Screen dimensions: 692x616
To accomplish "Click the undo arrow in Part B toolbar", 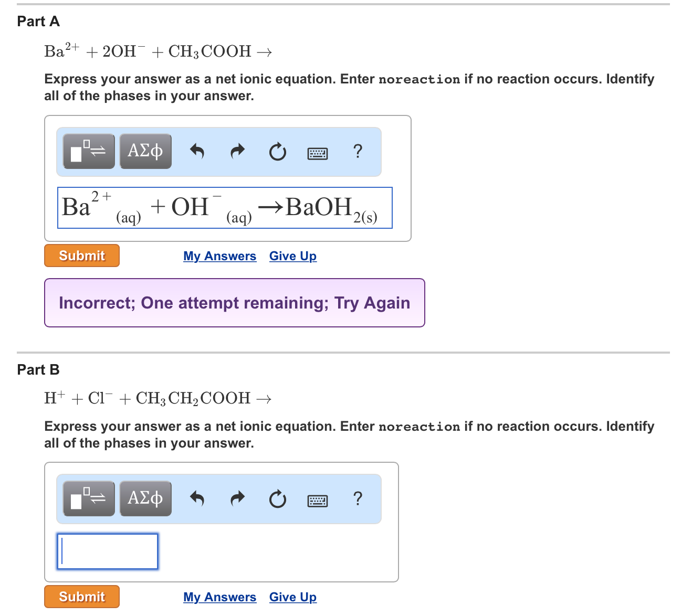I will (197, 499).
